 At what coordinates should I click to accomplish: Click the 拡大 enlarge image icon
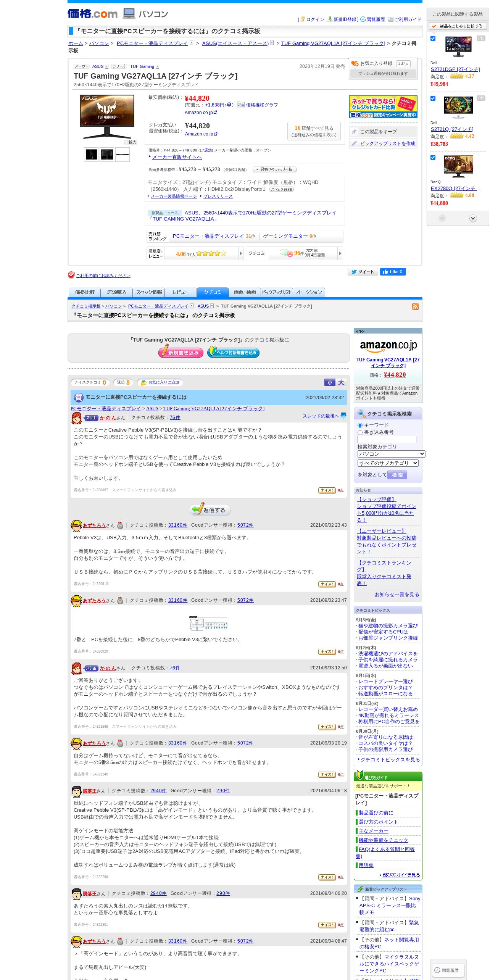(131, 142)
